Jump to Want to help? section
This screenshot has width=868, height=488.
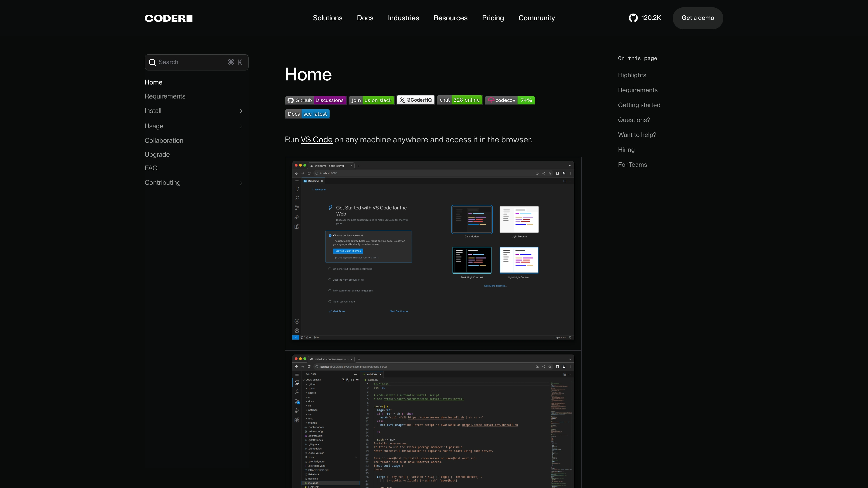[x=637, y=135]
